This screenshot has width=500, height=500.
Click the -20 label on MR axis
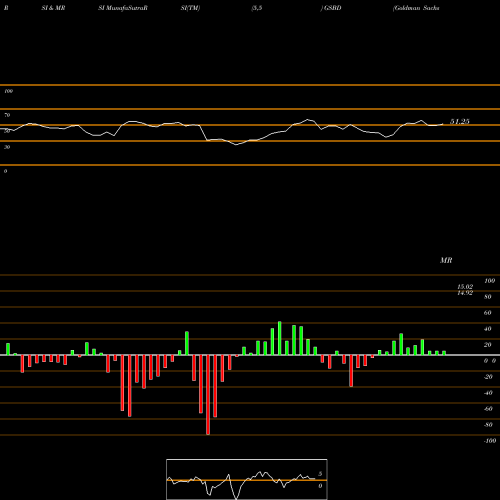(488, 377)
